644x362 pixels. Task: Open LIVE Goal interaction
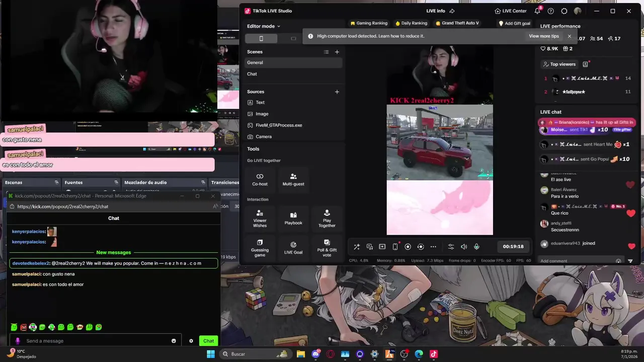coord(293,248)
